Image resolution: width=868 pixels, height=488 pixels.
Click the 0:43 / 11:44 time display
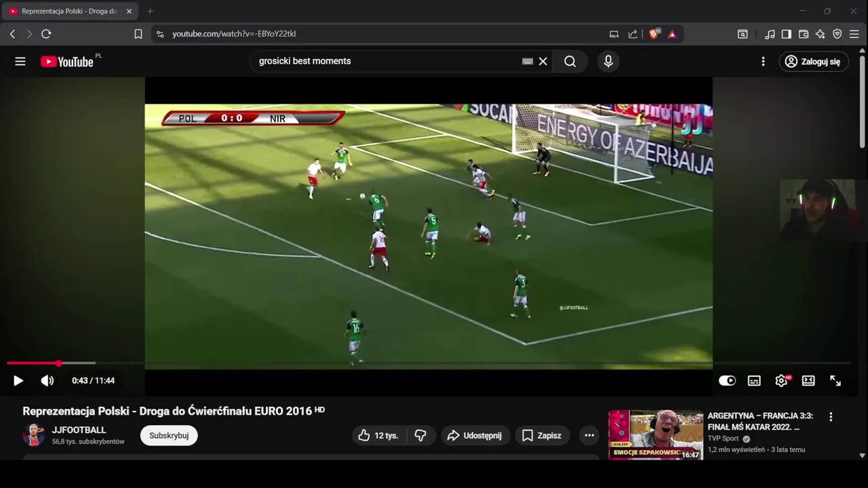(x=94, y=381)
